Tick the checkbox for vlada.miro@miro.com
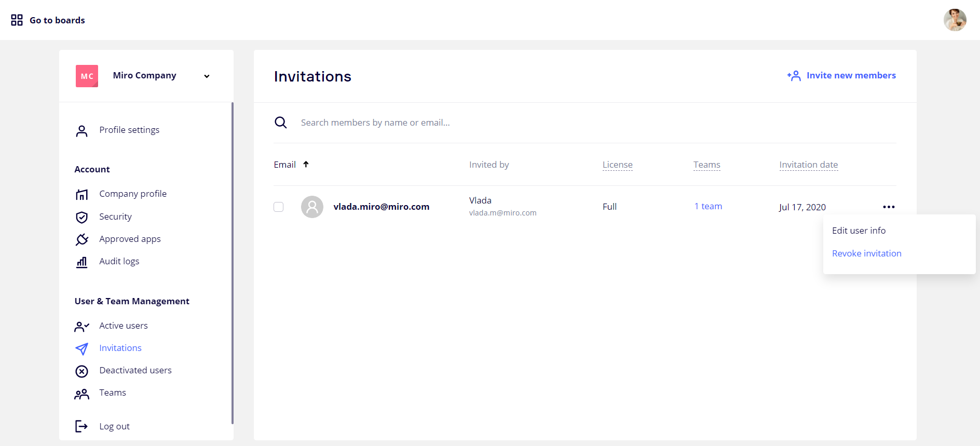This screenshot has width=980, height=446. click(x=279, y=207)
